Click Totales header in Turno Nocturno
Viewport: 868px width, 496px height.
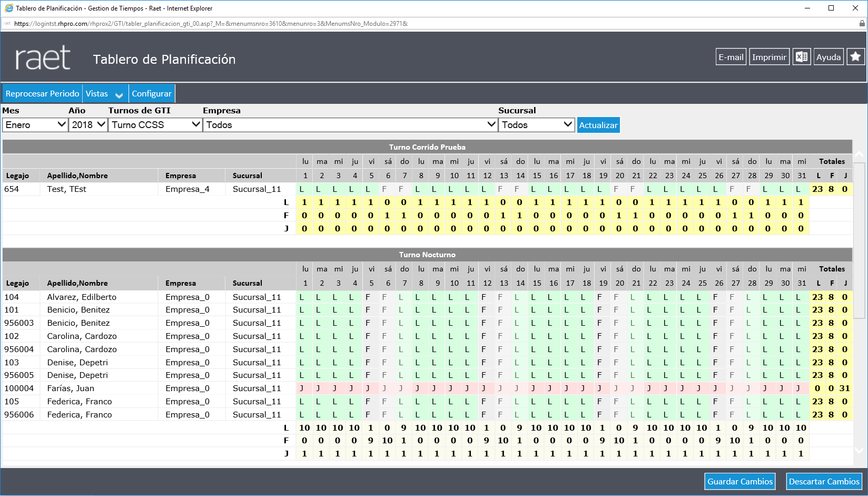(832, 269)
